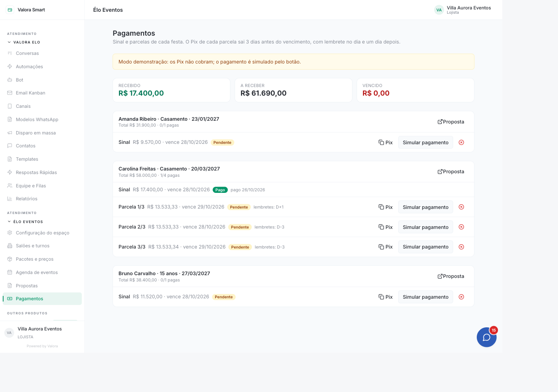Open Configuração do espaço
Image resolution: width=558 pixels, height=392 pixels.
coord(42,233)
